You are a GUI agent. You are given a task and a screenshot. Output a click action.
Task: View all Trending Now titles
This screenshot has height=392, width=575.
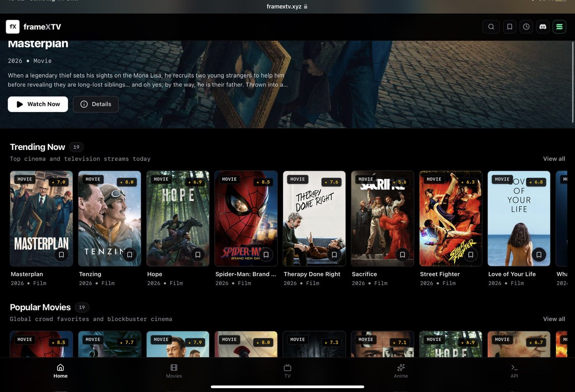point(554,159)
